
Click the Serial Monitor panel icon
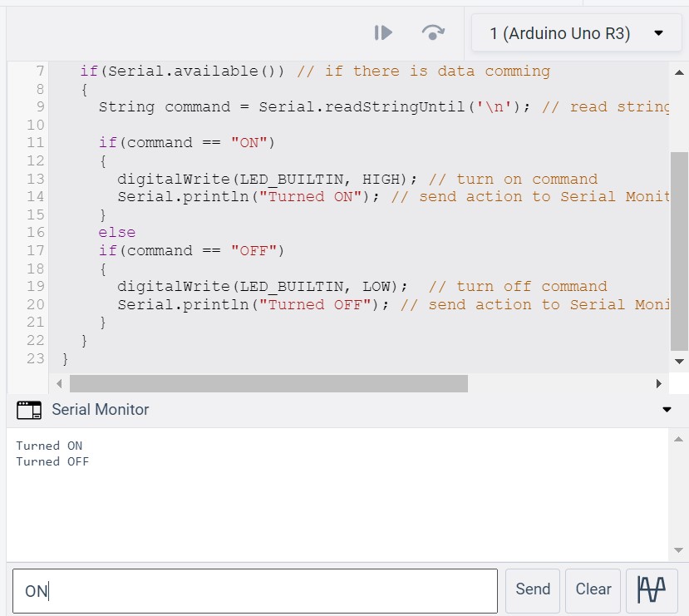coord(29,410)
